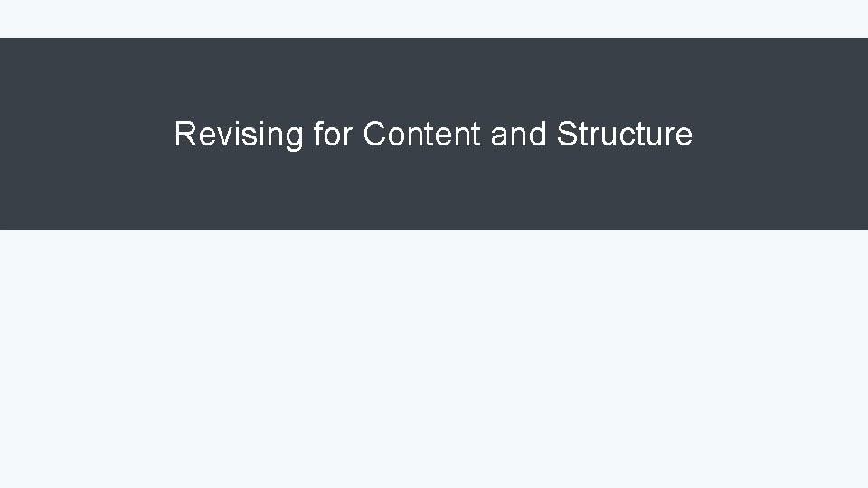Click the word "Structure" in the title
The image size is (868, 488).
click(x=625, y=135)
